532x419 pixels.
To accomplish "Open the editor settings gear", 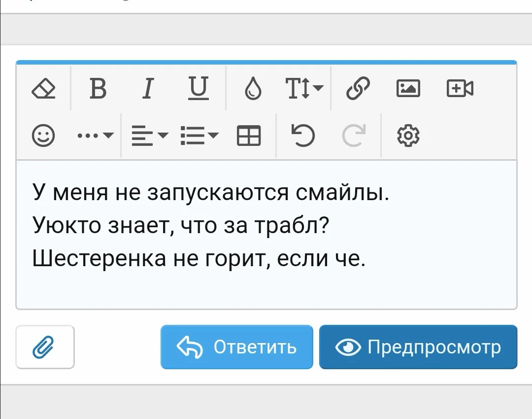I will pos(407,136).
